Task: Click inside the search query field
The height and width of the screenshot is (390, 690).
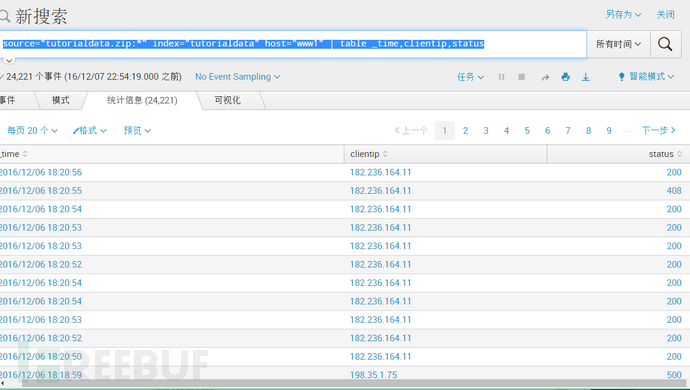Action: pyautogui.click(x=293, y=44)
